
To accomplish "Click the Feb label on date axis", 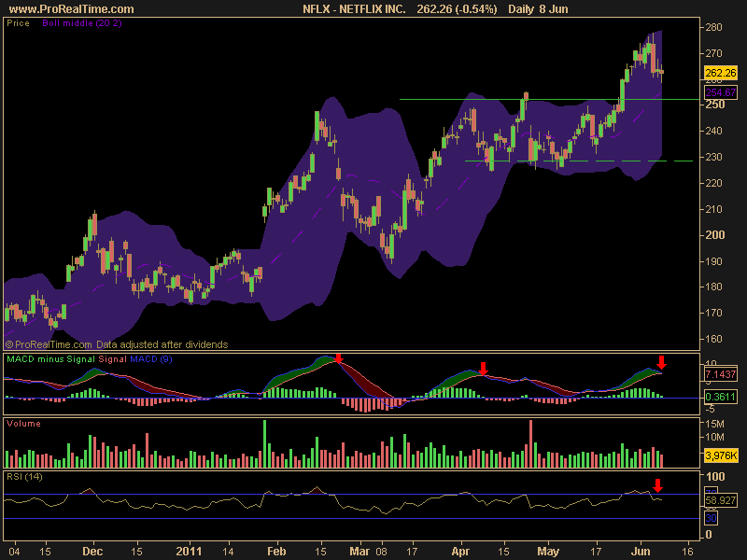I will pyautogui.click(x=276, y=552).
